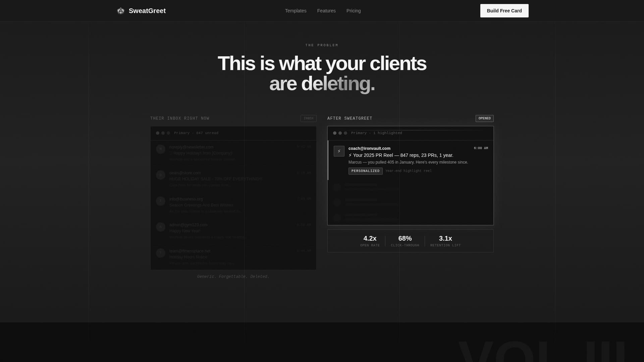
Task: Click the avatar beside team@fitnessplace.net
Action: tap(161, 253)
